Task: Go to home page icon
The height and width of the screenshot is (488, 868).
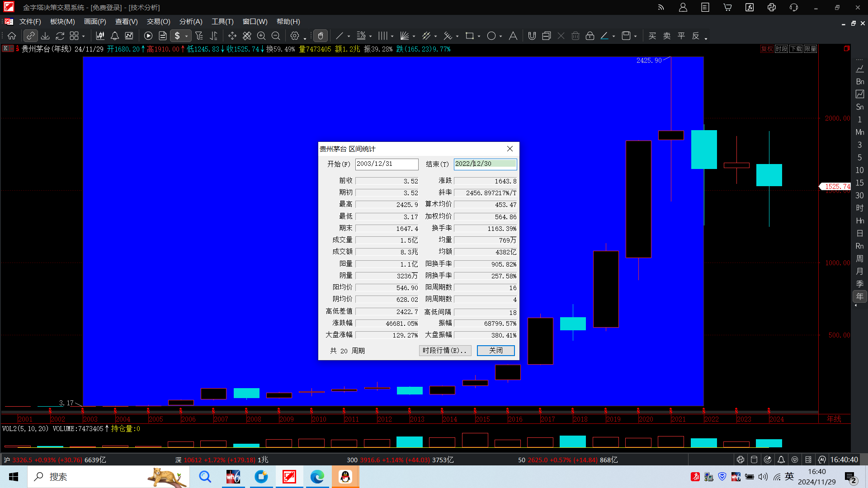Action: 12,36
